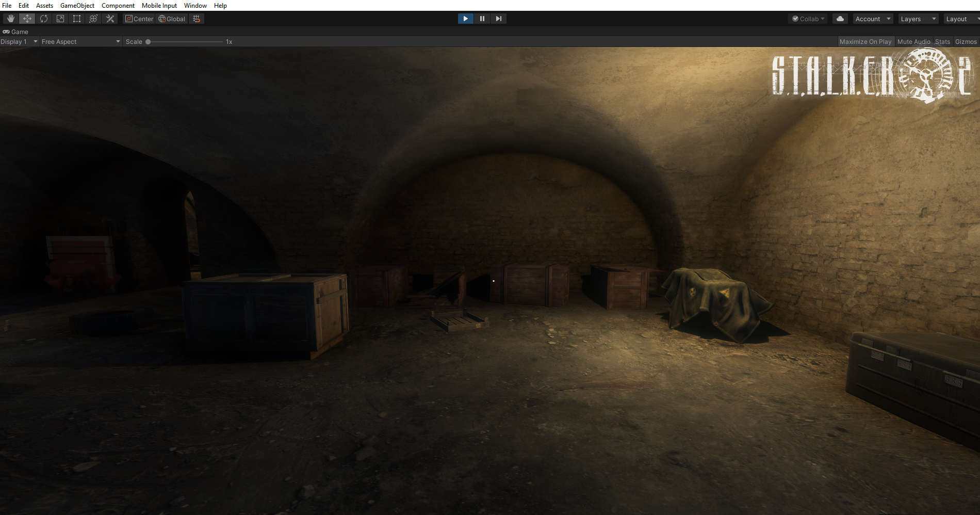Open cloud services panel
This screenshot has width=980, height=515.
pos(840,19)
